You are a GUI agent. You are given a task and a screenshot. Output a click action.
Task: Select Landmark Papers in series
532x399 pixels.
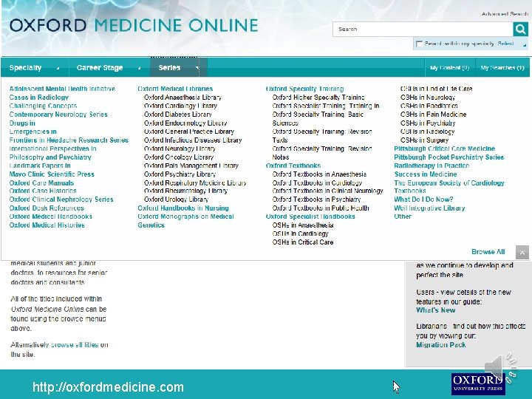40,166
